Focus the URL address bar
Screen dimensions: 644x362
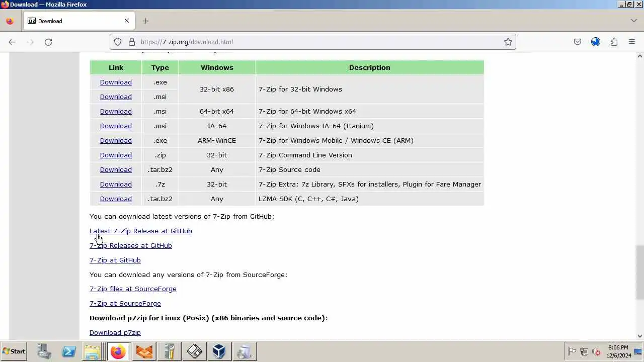coord(312,42)
